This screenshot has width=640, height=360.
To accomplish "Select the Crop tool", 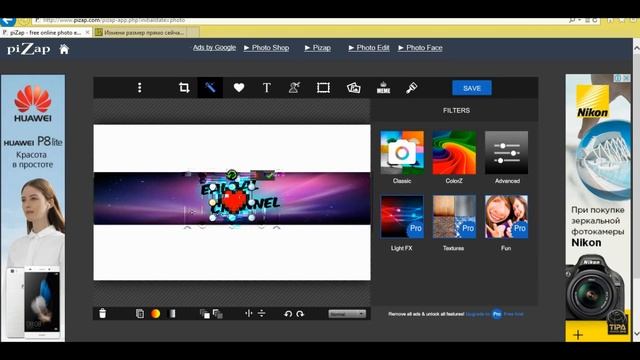I will point(184,88).
